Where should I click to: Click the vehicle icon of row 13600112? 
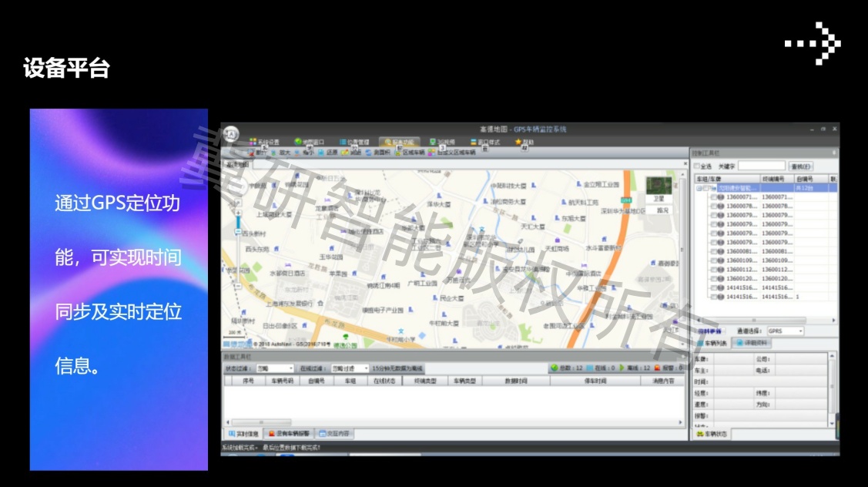point(721,270)
